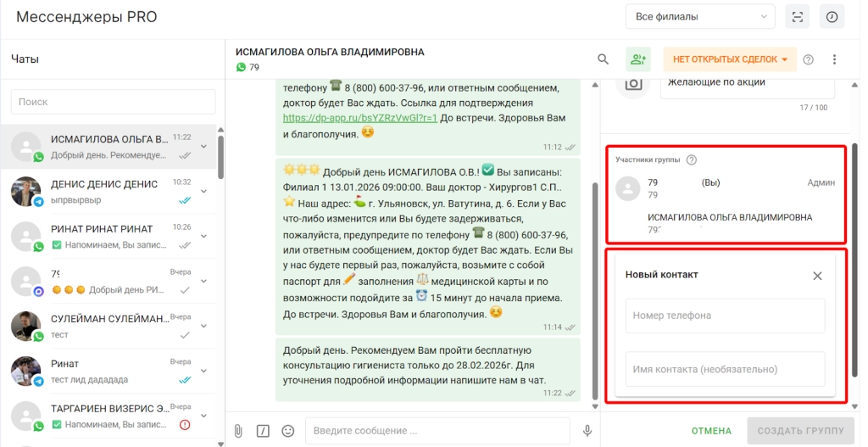Open the emoji picker smiley icon
868x447 pixels.
287,431
